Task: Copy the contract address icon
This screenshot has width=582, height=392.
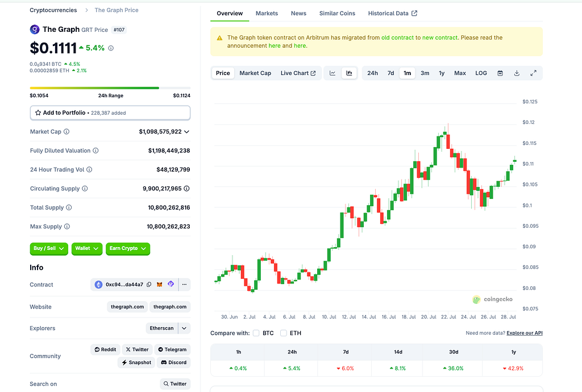Action: click(149, 285)
